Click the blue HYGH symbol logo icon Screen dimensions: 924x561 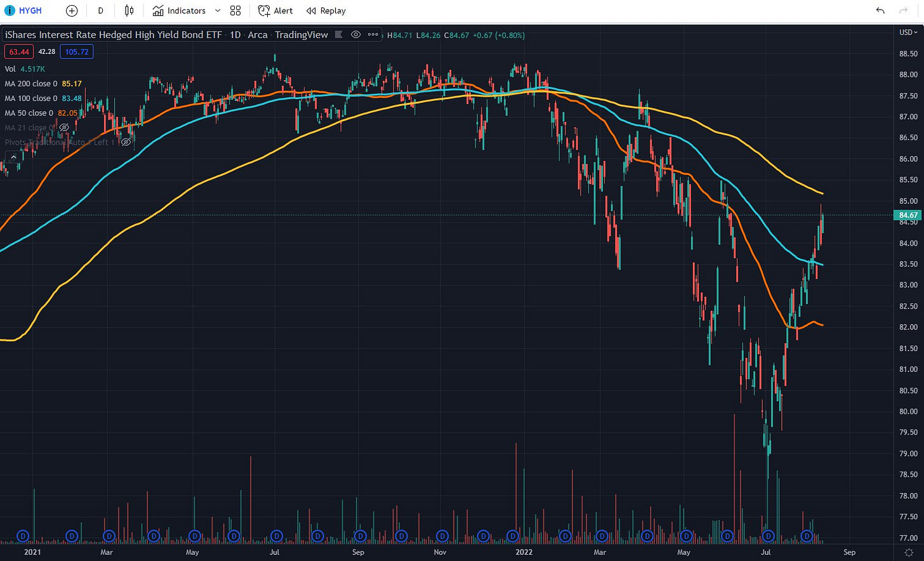9,11
